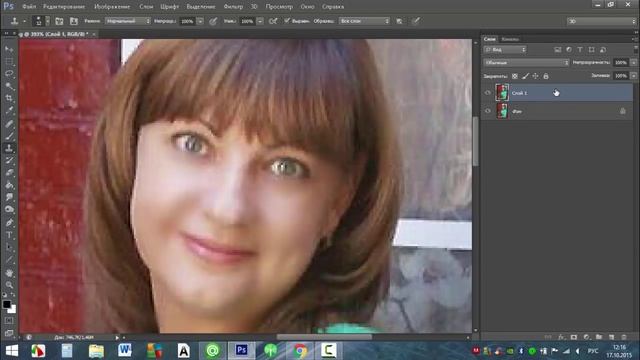Select the Type tool

[9, 235]
